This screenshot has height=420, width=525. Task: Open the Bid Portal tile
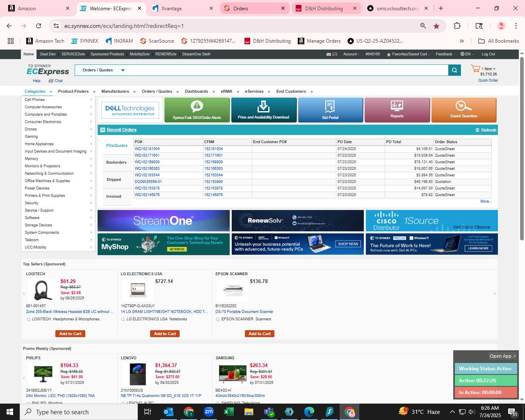tap(330, 110)
